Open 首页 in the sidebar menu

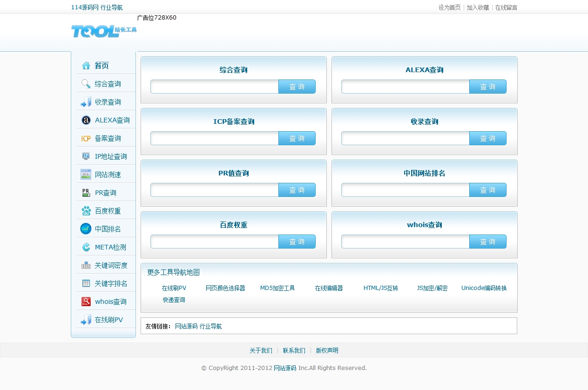(101, 66)
